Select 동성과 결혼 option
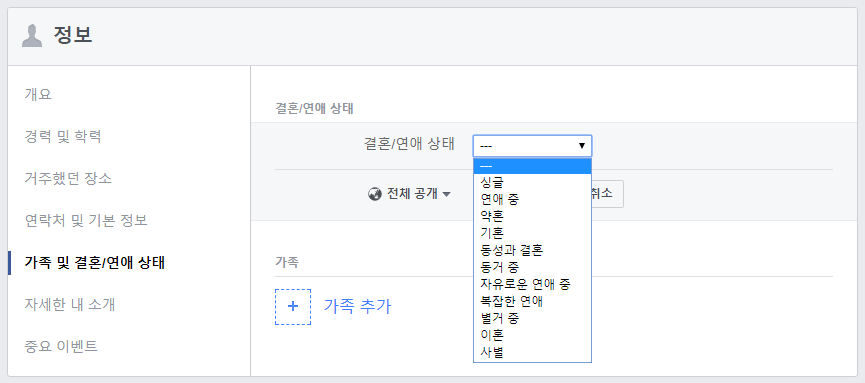The image size is (865, 383). 532,250
